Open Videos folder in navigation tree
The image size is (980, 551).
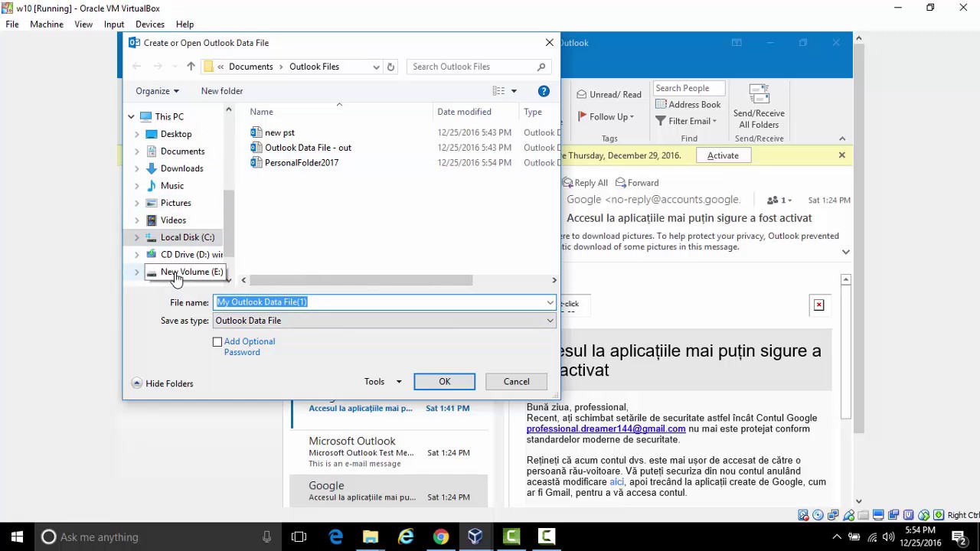[x=173, y=220]
